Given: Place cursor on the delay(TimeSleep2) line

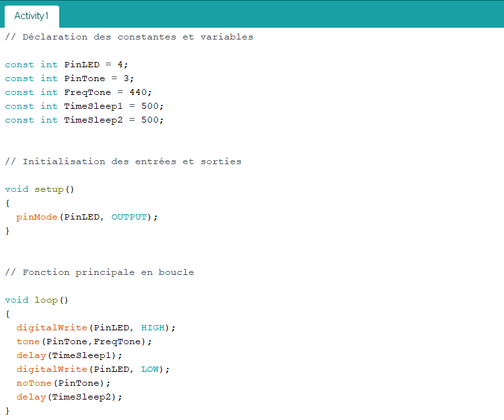Looking at the screenshot, I should (69, 397).
